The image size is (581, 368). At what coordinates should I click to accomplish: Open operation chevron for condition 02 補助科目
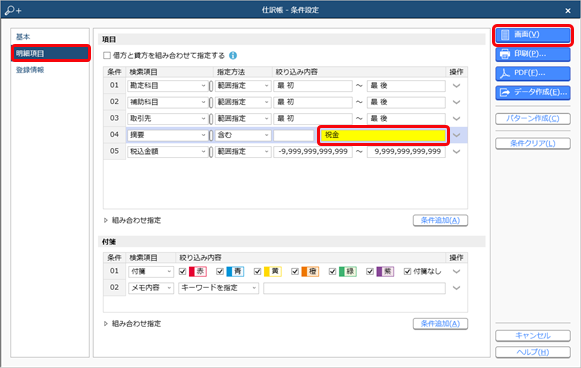[456, 102]
